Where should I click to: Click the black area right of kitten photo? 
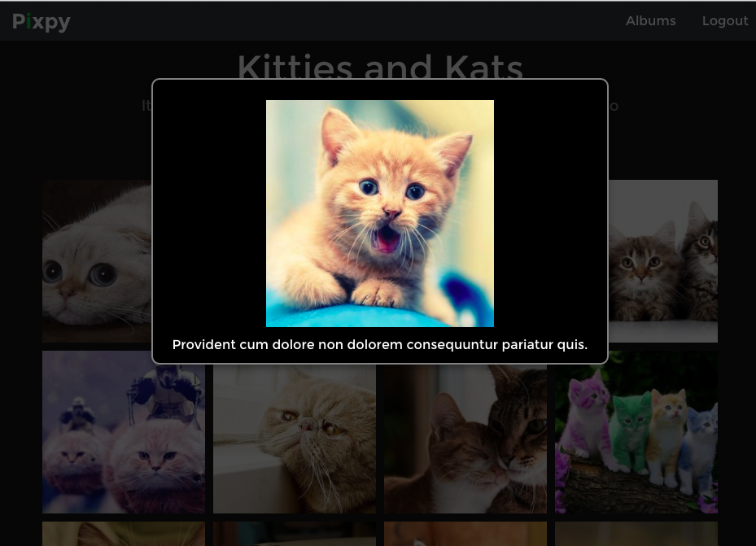tap(550, 213)
